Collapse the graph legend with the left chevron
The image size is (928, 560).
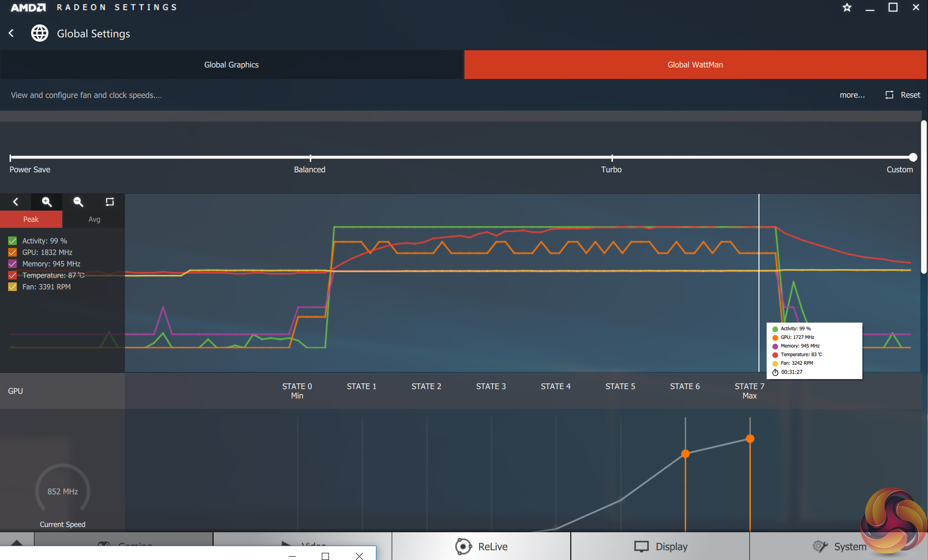[15, 202]
